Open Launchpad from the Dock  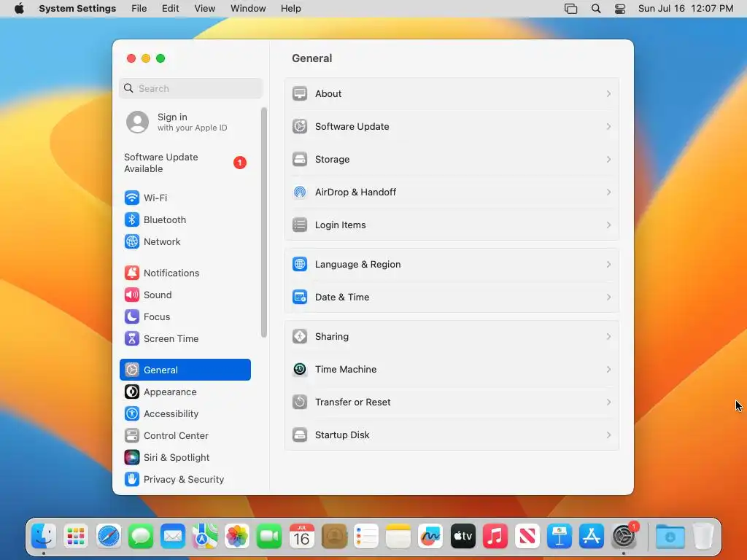tap(76, 537)
